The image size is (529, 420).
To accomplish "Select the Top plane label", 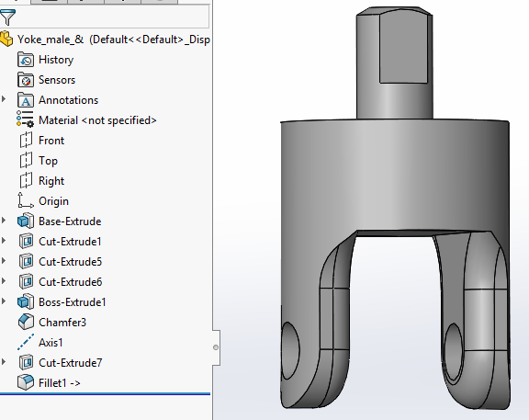I will [x=49, y=161].
